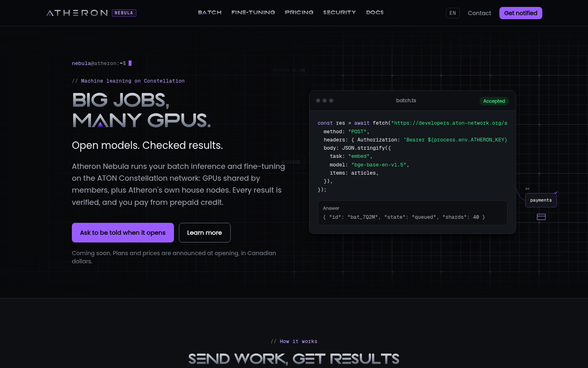Open the EN language selector
Image resolution: width=588 pixels, height=368 pixels.
click(453, 13)
